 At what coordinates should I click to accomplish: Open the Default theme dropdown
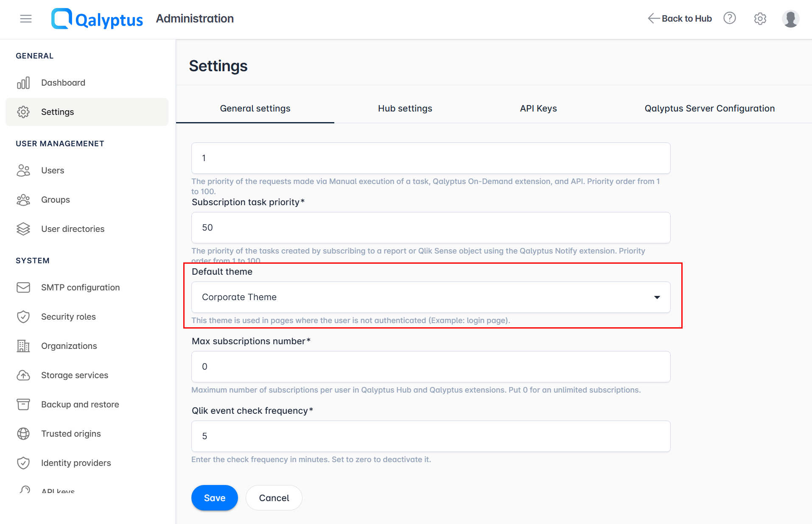click(x=657, y=297)
